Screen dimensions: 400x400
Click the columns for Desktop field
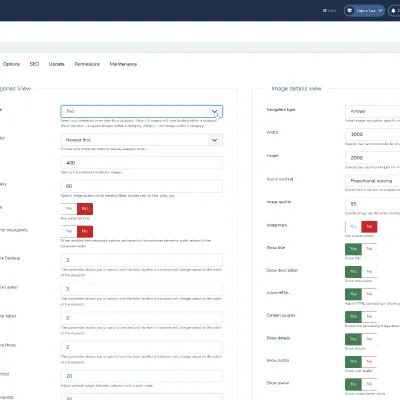tap(141, 260)
